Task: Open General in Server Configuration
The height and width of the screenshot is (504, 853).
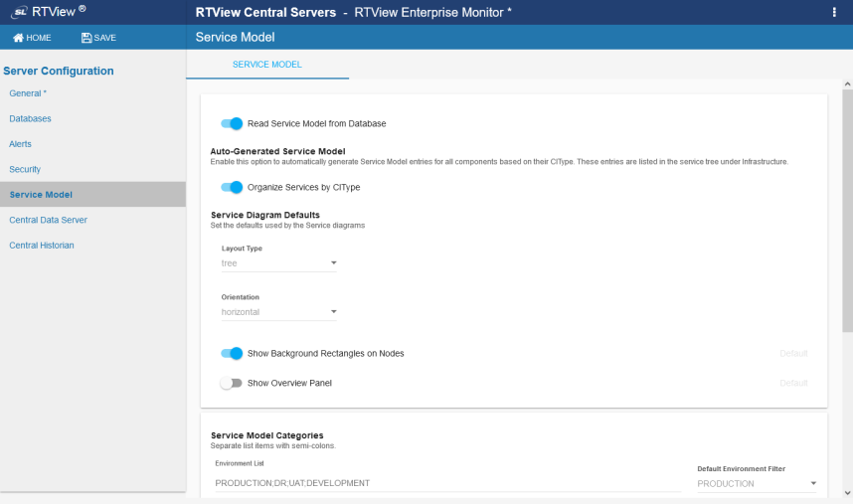Action: pyautogui.click(x=28, y=93)
